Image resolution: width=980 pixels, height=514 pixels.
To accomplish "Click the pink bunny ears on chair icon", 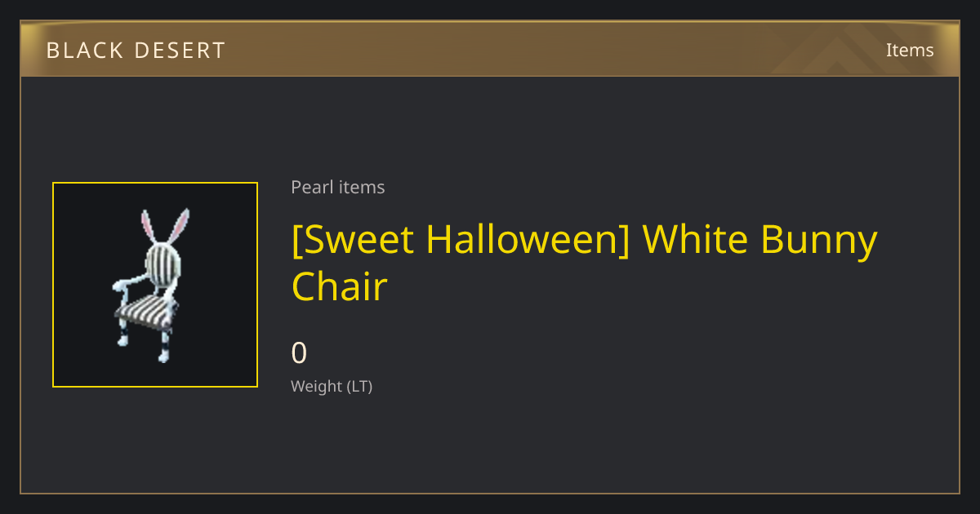I will coord(165,225).
